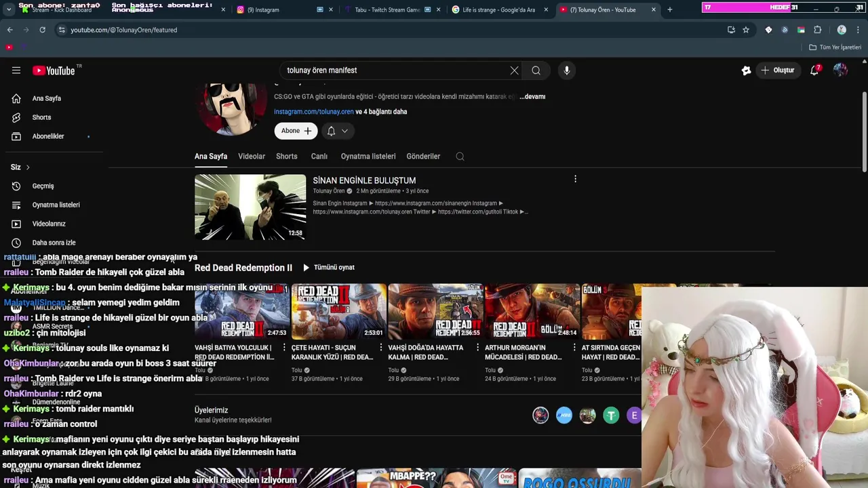Open the notifications bell with badge 7
Screen dimensions: 868x488
pyautogui.click(x=814, y=70)
